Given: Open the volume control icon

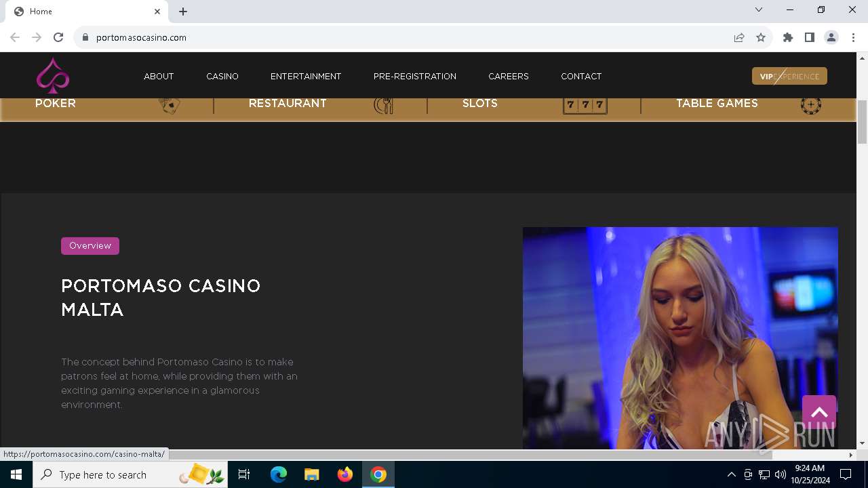Looking at the screenshot, I should click(x=781, y=474).
